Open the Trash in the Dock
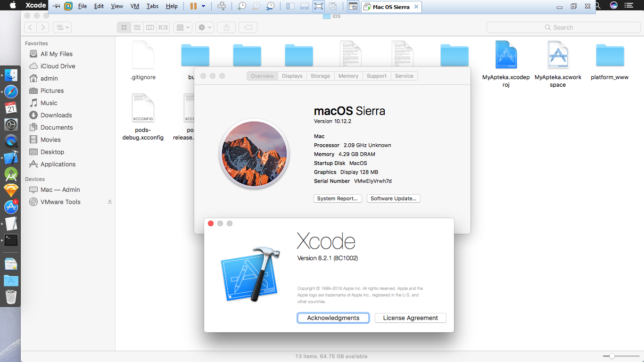The width and height of the screenshot is (644, 362). [11, 297]
